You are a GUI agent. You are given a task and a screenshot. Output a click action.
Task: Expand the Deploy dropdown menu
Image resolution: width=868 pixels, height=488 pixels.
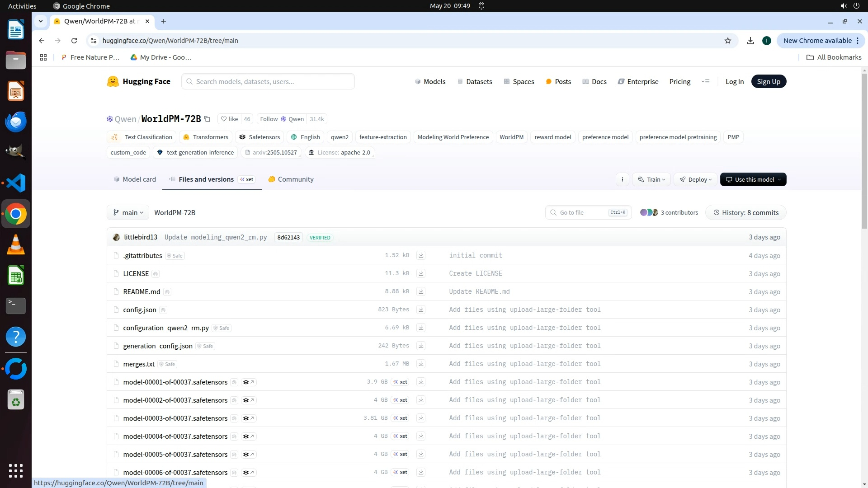[695, 179]
